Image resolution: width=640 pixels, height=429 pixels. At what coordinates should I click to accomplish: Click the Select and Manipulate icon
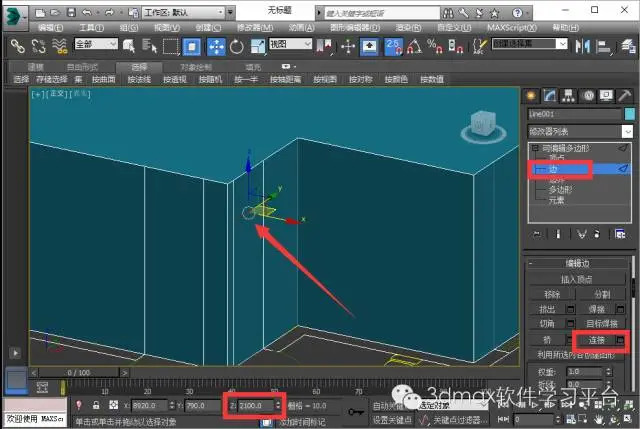[348, 46]
